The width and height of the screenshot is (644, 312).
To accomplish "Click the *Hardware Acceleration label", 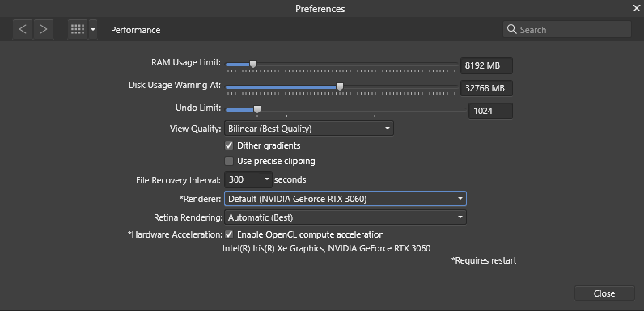I will click(175, 235).
